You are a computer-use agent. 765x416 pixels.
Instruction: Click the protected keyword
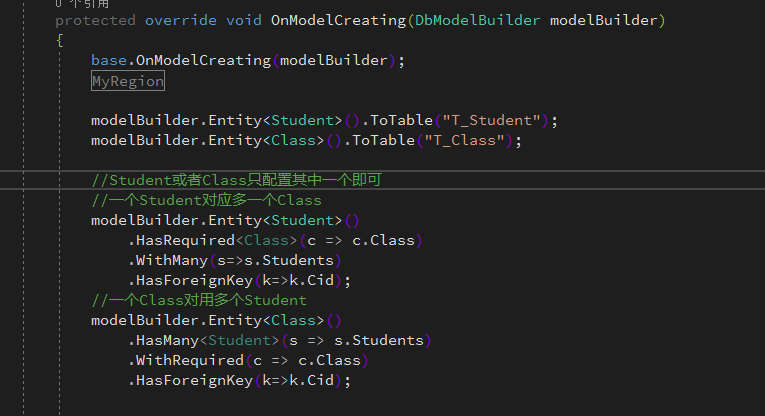tap(95, 20)
